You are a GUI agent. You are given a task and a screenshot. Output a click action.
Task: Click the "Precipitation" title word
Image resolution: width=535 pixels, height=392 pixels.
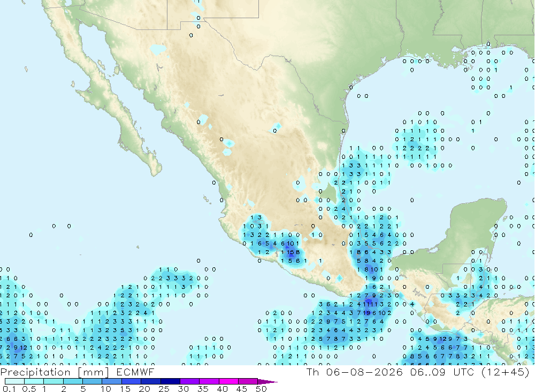pos(35,372)
